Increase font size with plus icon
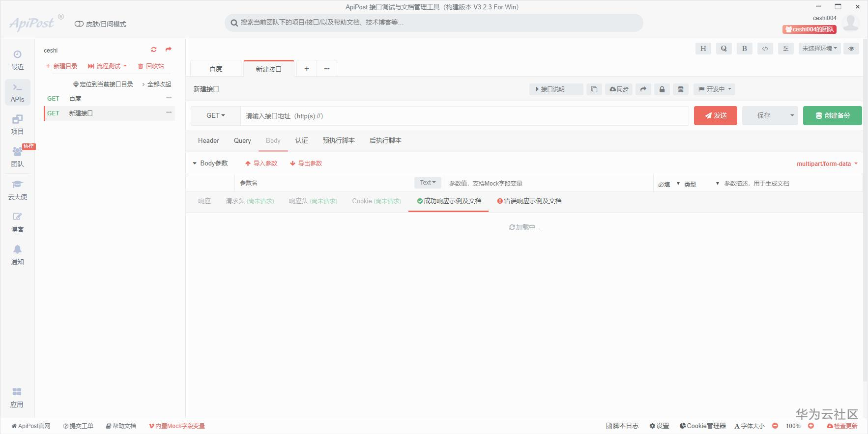Screen dimensions: 868x434 (811, 426)
